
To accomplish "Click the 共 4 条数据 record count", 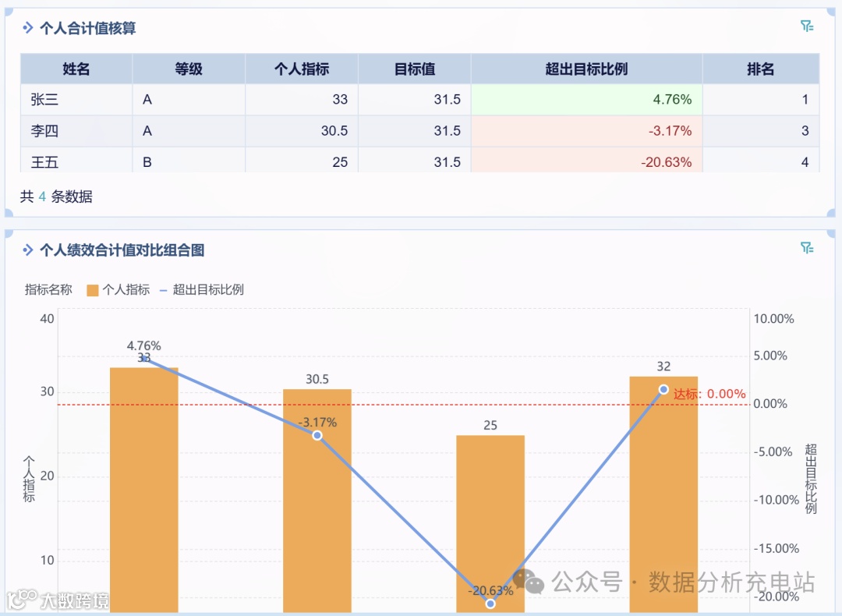I will [56, 196].
